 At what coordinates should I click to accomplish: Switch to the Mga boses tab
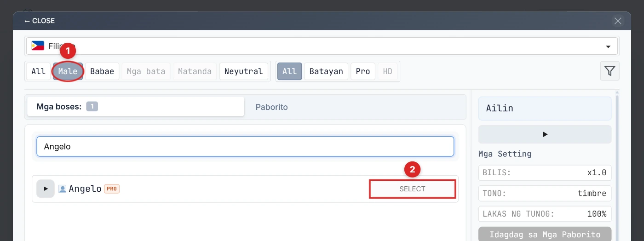point(136,107)
